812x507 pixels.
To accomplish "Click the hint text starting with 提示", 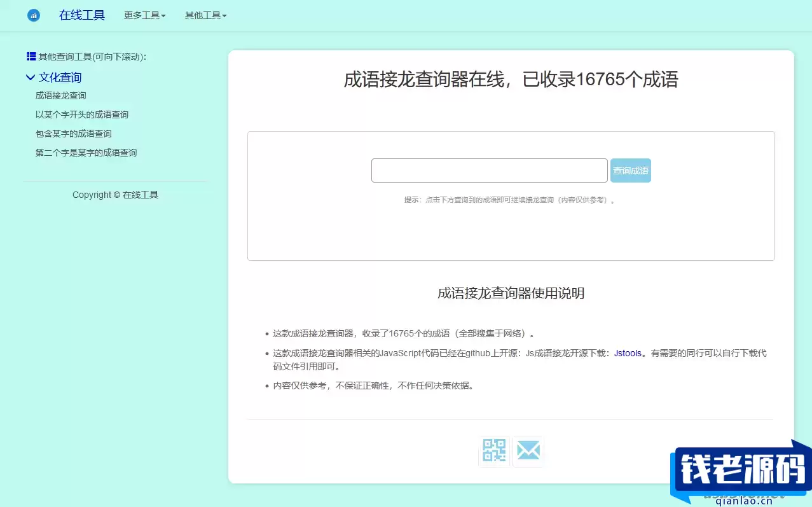I will tap(511, 200).
